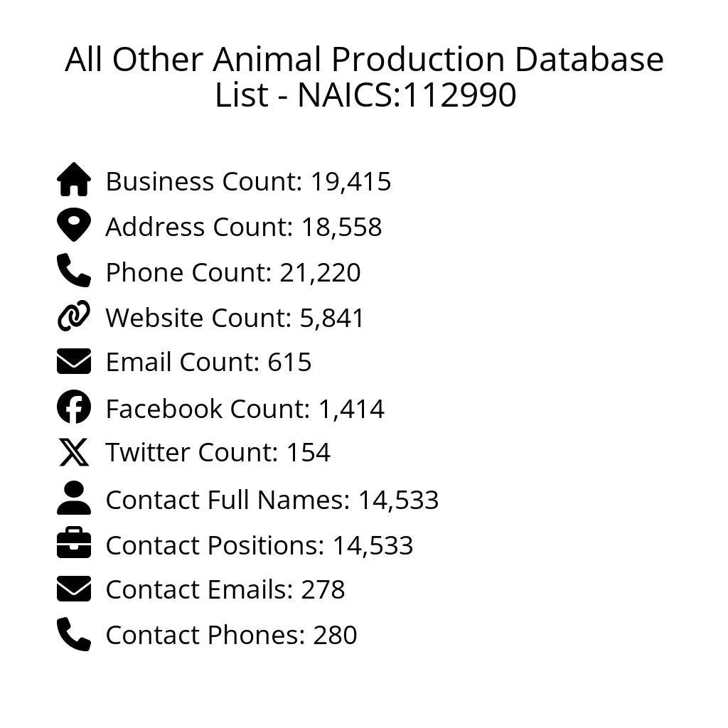Click the database list title heading

[x=364, y=77]
